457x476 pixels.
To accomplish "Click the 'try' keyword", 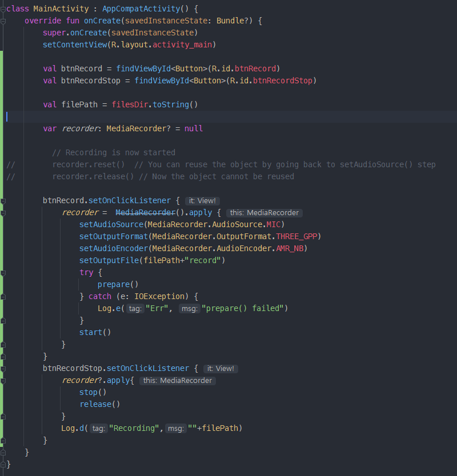I will tap(86, 273).
